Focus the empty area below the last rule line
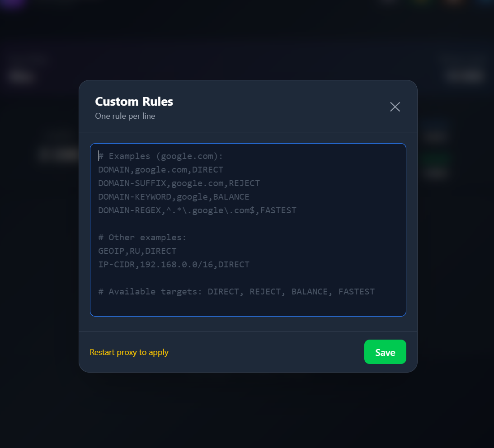The height and width of the screenshot is (448, 494). coord(248,305)
